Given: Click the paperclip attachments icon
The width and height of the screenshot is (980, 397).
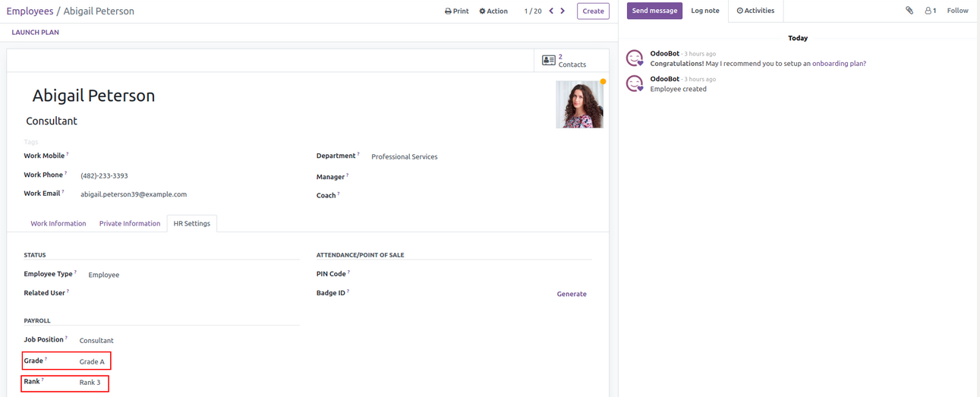Looking at the screenshot, I should [909, 11].
